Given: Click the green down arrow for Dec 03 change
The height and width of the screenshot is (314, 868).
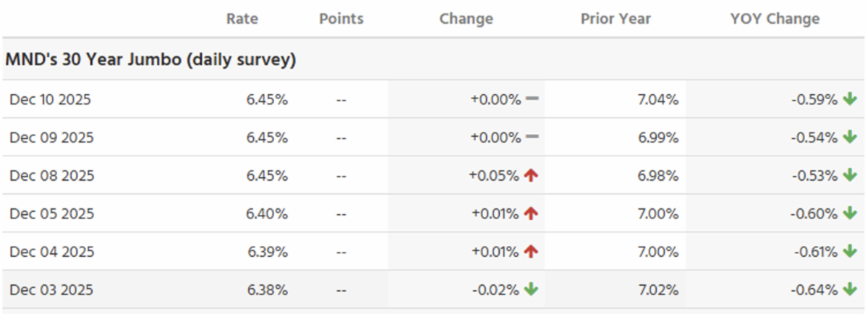Looking at the screenshot, I should [x=532, y=290].
